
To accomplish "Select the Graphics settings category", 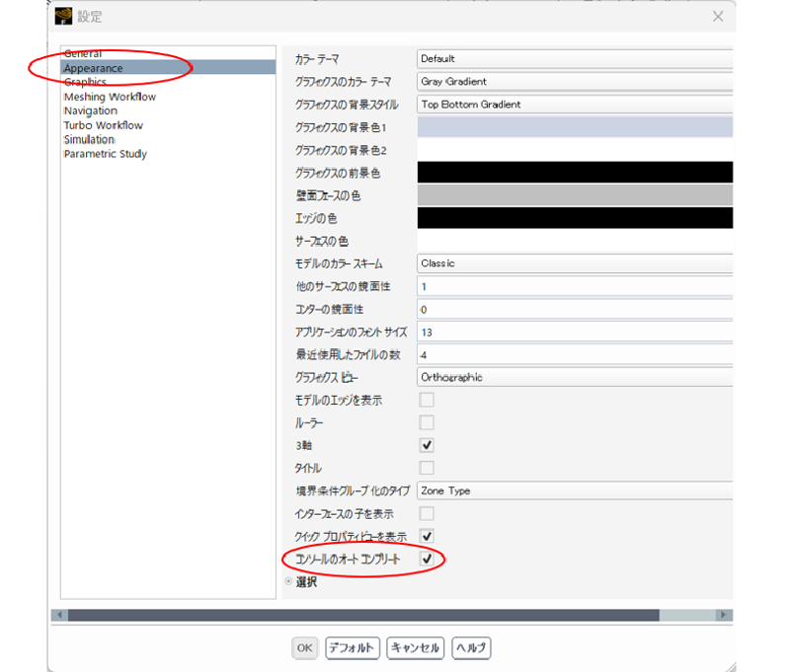I will tap(85, 82).
